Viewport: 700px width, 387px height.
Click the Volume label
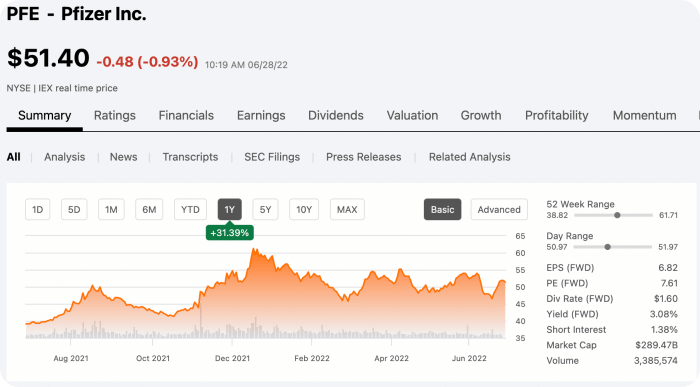pos(562,361)
